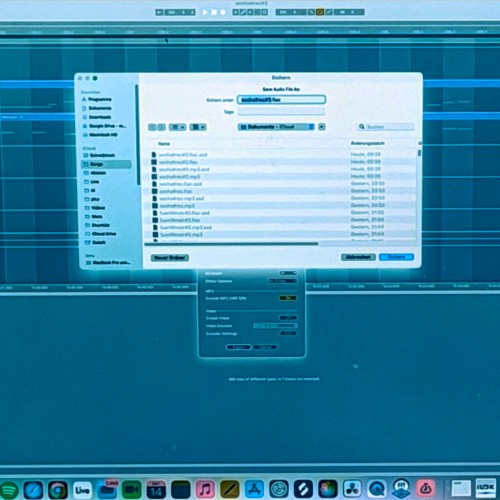Click the record button in transport

click(x=223, y=12)
